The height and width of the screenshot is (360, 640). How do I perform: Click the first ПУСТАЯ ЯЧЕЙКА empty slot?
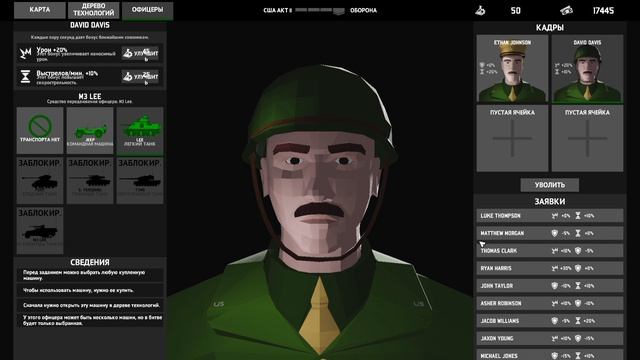(x=512, y=138)
